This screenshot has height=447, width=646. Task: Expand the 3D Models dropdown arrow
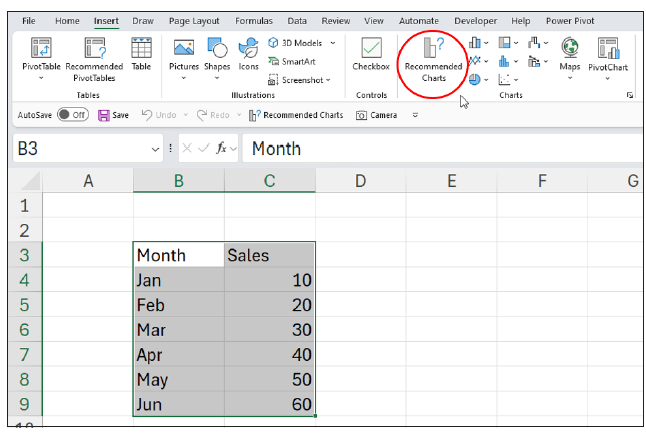pyautogui.click(x=333, y=43)
